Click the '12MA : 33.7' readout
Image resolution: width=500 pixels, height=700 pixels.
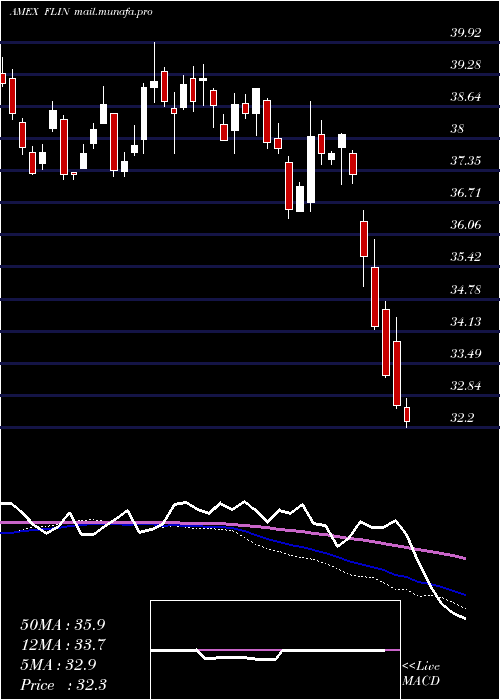pos(63,645)
